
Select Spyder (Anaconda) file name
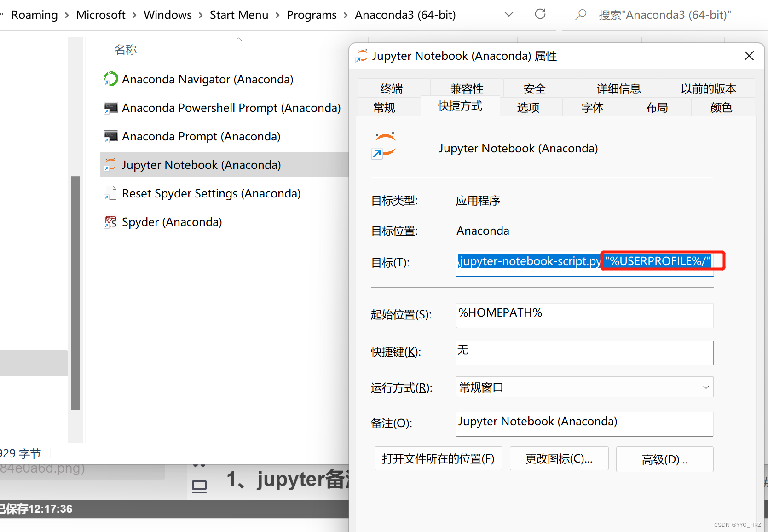point(172,222)
